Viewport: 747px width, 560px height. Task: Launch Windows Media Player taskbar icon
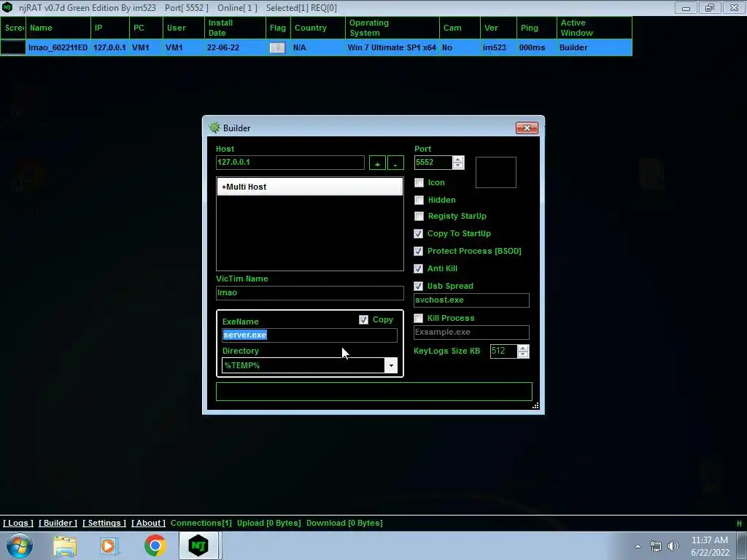[x=108, y=546]
